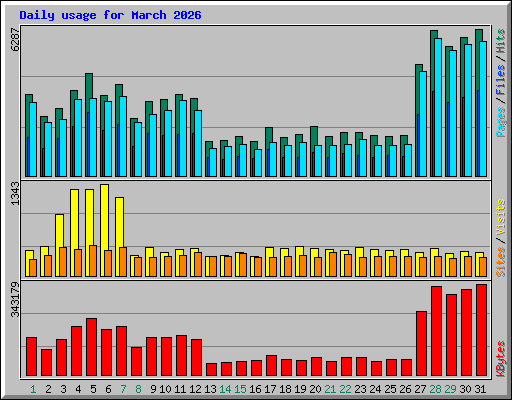The height and width of the screenshot is (400, 512).
Task: Click day label 1 on the x-axis
Action: coord(33,389)
